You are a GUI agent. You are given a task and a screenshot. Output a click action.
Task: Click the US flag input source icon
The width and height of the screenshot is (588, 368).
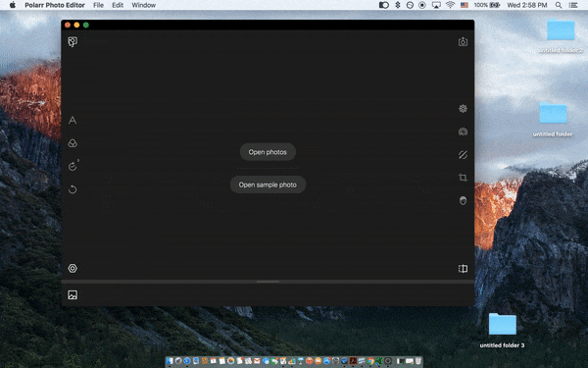click(465, 5)
